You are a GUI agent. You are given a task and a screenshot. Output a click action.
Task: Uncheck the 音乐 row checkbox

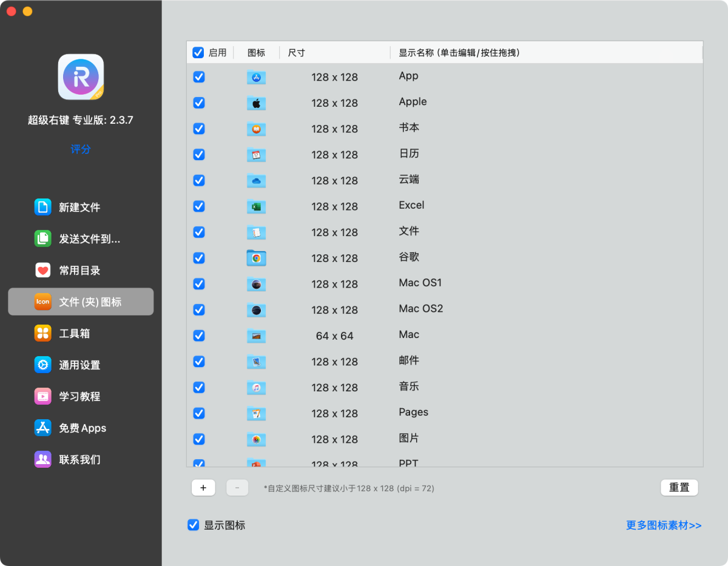point(198,388)
